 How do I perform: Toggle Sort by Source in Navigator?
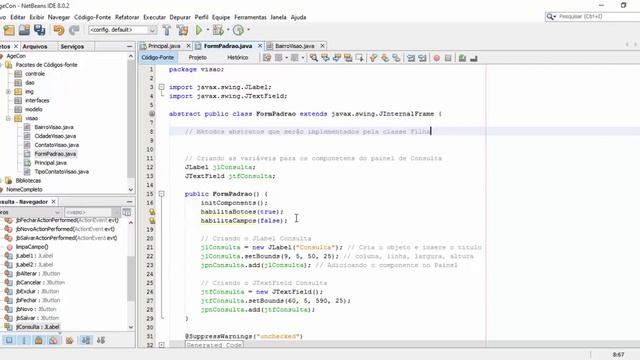click(x=101, y=340)
